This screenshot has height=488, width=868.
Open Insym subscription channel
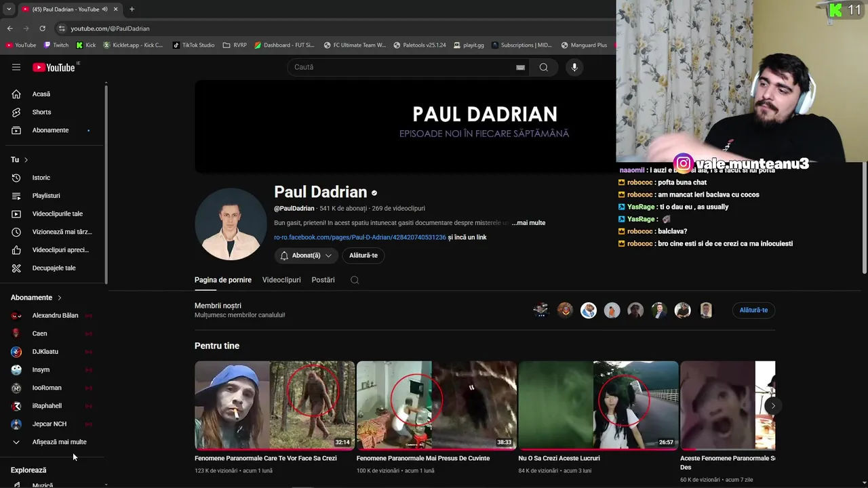click(53, 369)
